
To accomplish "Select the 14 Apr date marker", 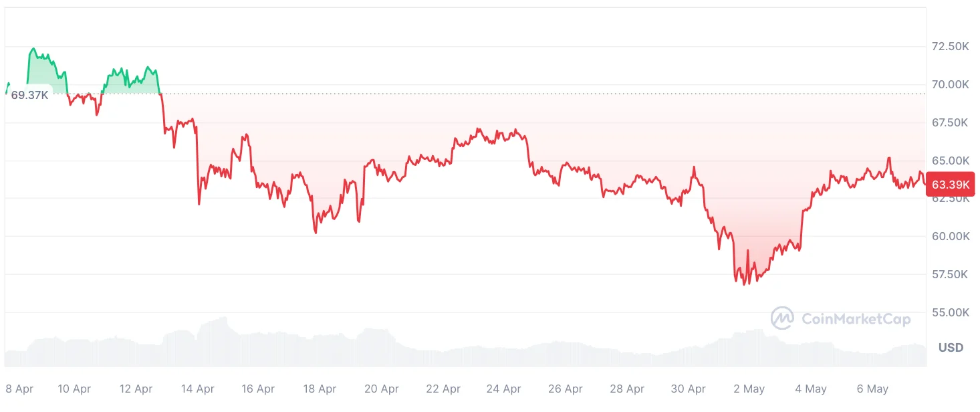I will (197, 389).
